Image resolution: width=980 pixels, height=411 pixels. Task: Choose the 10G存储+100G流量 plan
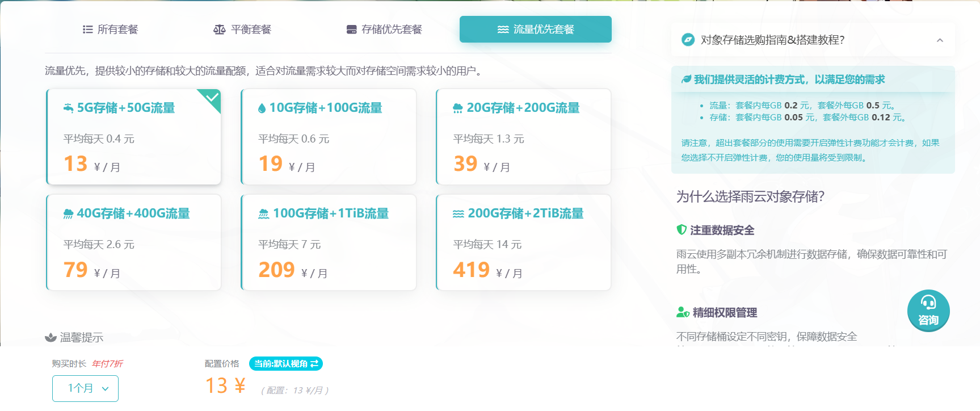point(329,137)
